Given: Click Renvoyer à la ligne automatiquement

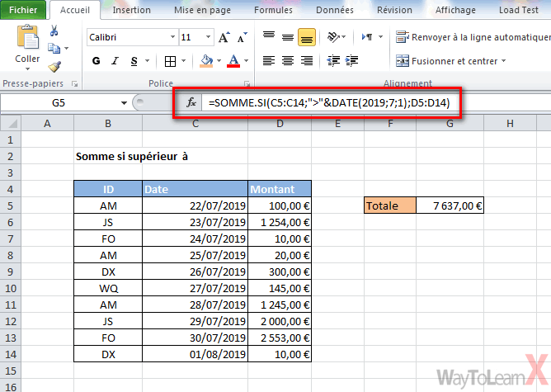Looking at the screenshot, I should [x=473, y=37].
